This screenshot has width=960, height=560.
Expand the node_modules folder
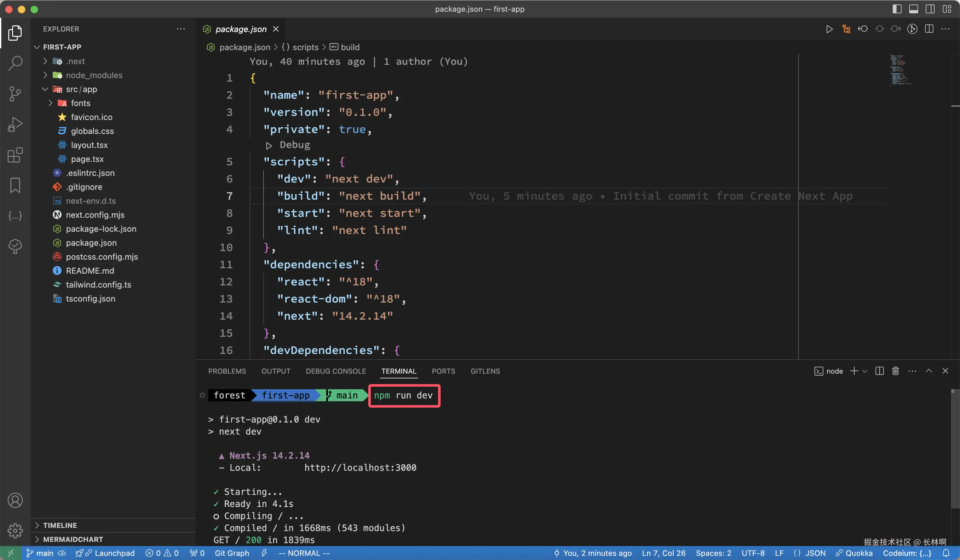[x=94, y=76]
